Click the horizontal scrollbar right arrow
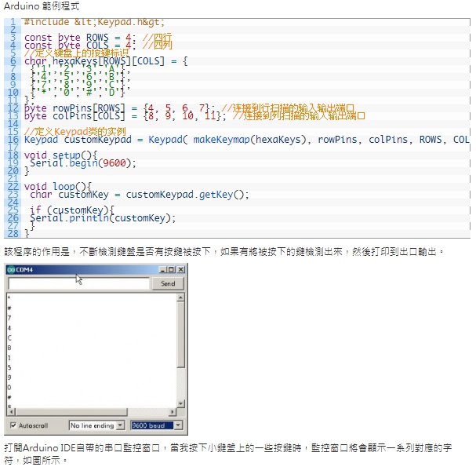Screen dimensions: 476x467 point(173,412)
